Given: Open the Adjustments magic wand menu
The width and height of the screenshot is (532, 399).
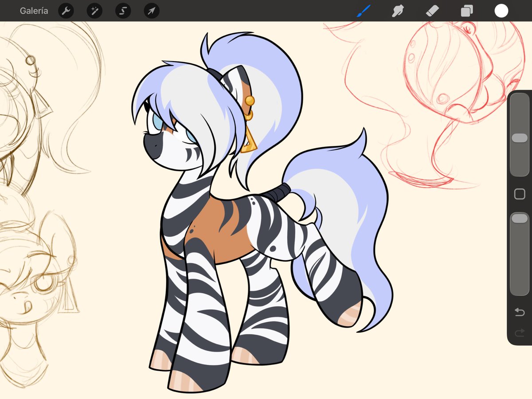Looking at the screenshot, I should [x=94, y=11].
